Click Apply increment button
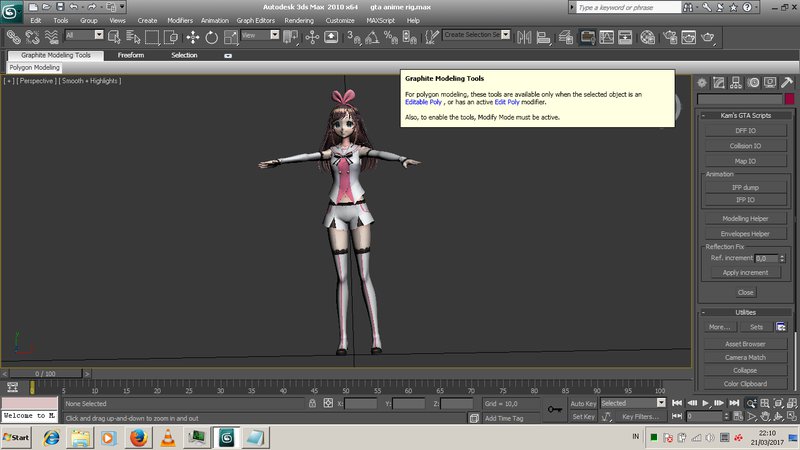This screenshot has height=450, width=800. click(x=745, y=272)
